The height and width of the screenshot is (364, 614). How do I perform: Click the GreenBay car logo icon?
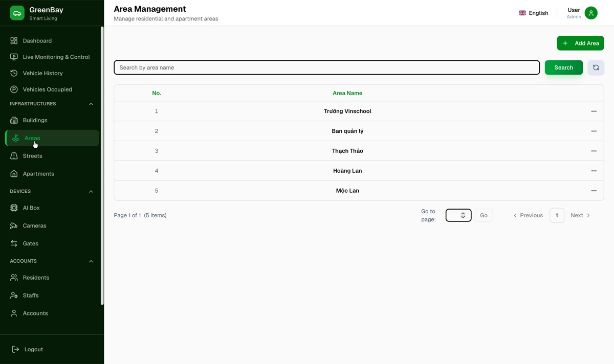[17, 13]
